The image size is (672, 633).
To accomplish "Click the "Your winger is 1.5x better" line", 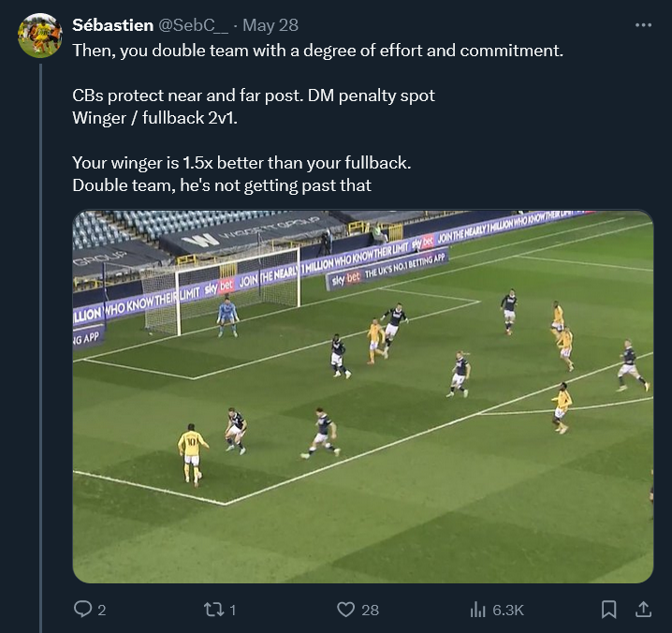I will tap(241, 163).
